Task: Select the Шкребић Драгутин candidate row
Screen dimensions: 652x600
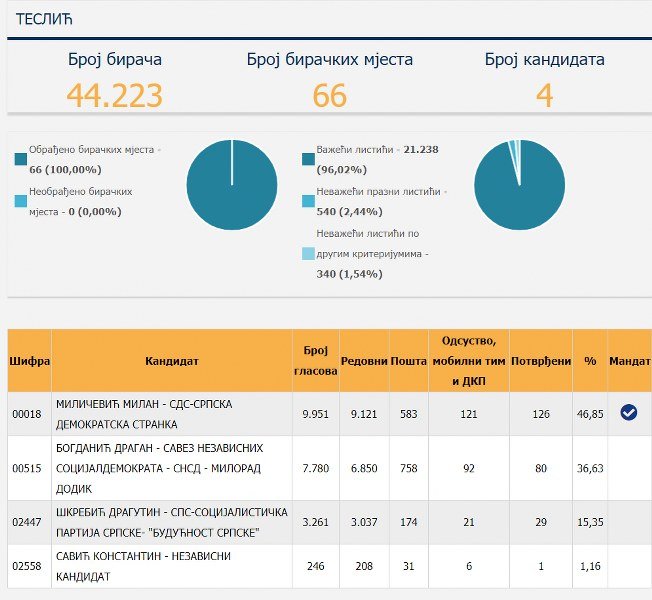Action: [172, 521]
